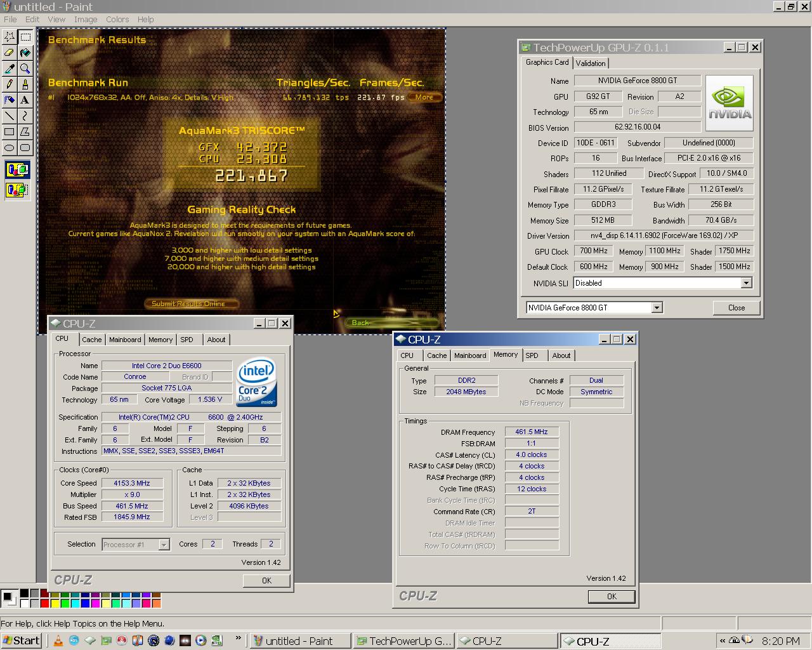This screenshot has height=650, width=812.
Task: Open the graphics card selector dropdown in GPU-Z
Action: pyautogui.click(x=657, y=308)
